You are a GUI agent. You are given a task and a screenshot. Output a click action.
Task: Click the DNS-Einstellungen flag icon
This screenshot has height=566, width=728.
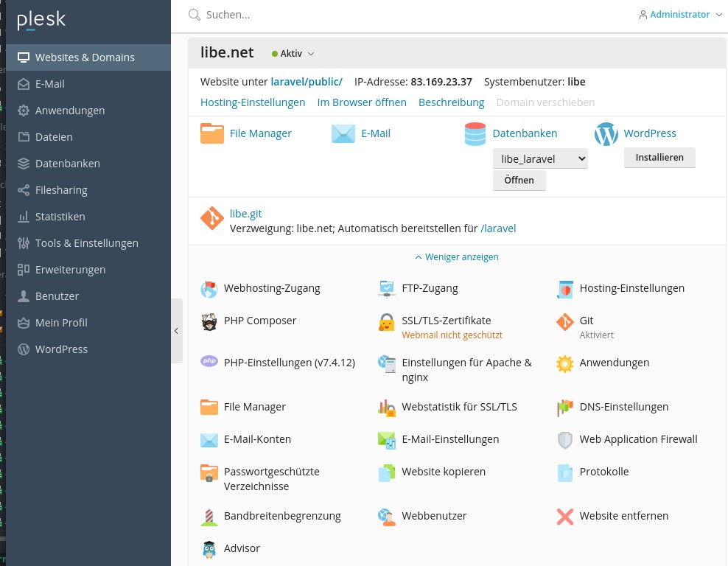565,408
